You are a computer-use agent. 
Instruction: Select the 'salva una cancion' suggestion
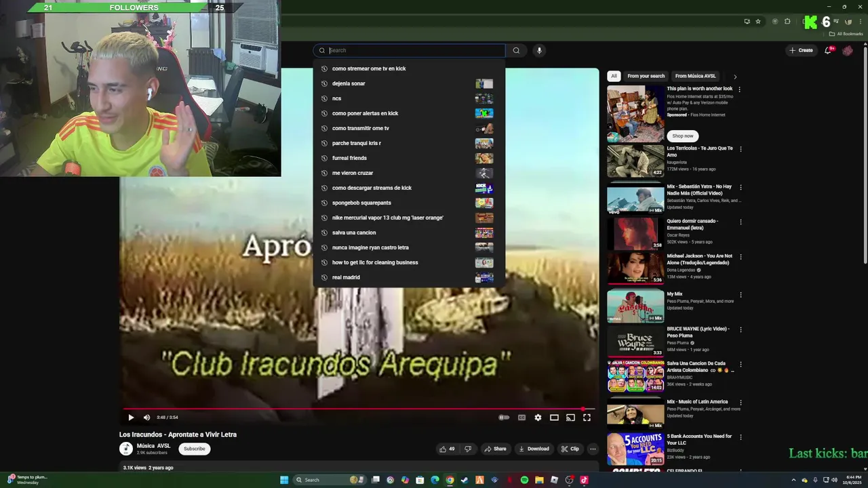pyautogui.click(x=409, y=232)
